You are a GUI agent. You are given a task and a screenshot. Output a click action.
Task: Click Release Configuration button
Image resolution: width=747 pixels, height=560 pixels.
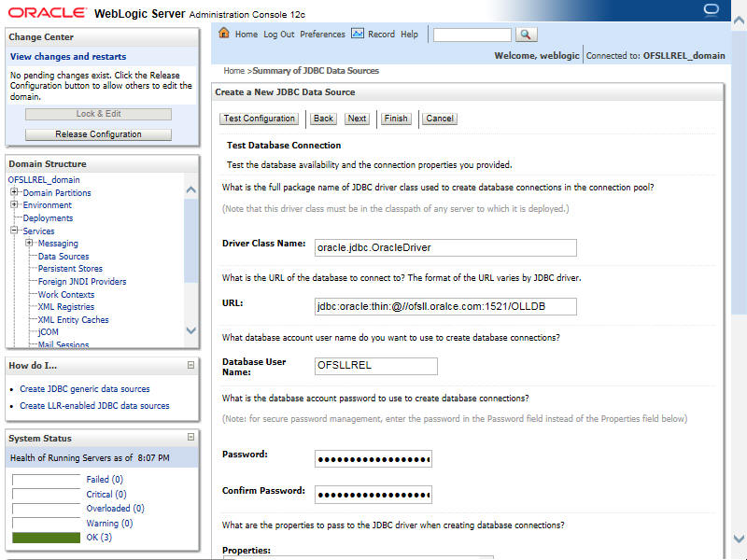(x=98, y=134)
